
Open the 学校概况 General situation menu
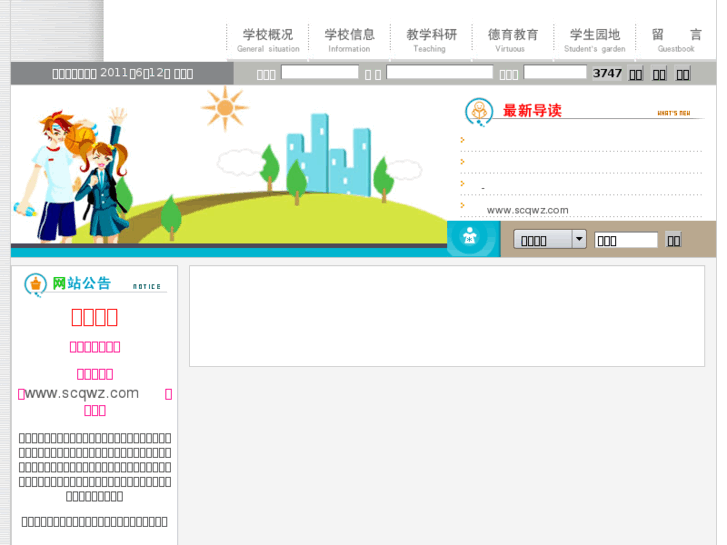click(268, 40)
